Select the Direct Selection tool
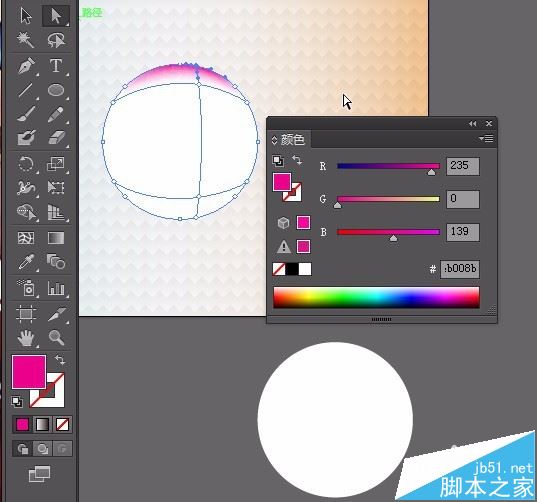 point(56,16)
